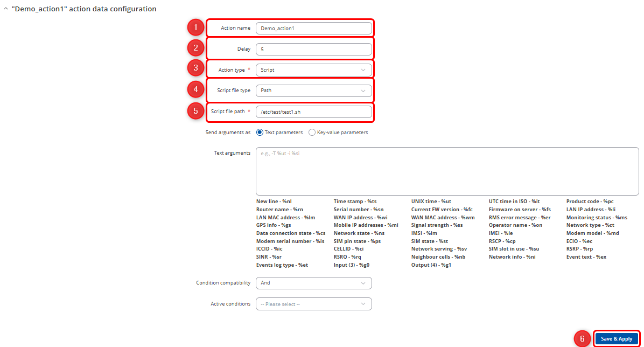This screenshot has height=347, width=644.
Task: Click the Time stamp - %ts placeholder
Action: click(x=355, y=201)
